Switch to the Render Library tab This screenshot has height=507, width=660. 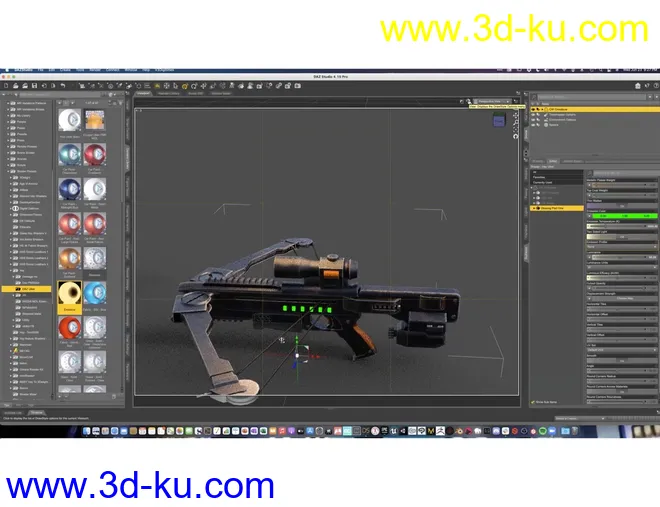[x=169, y=93]
